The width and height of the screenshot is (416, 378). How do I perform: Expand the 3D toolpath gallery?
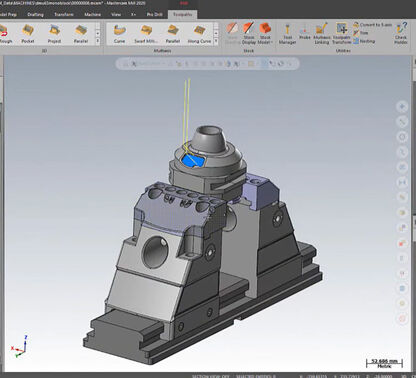98,41
